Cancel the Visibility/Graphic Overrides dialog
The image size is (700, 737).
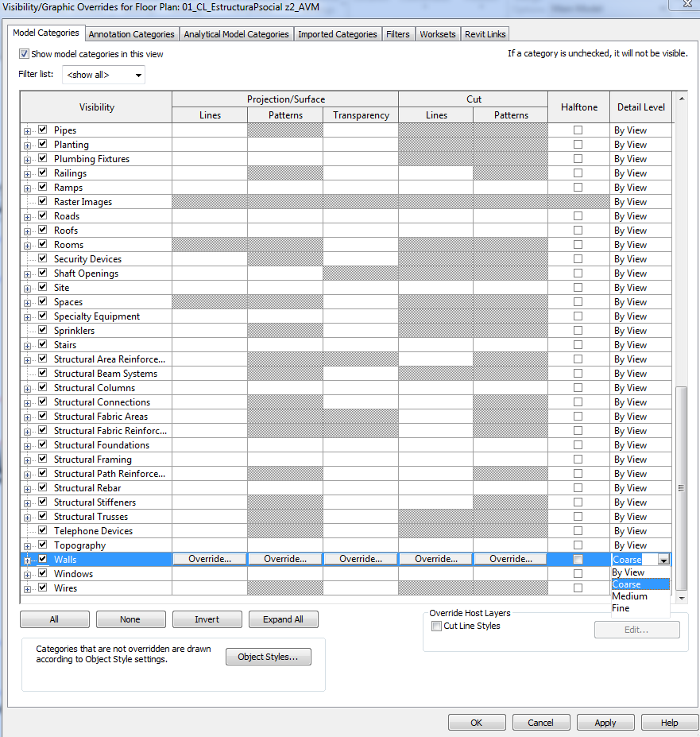point(541,723)
